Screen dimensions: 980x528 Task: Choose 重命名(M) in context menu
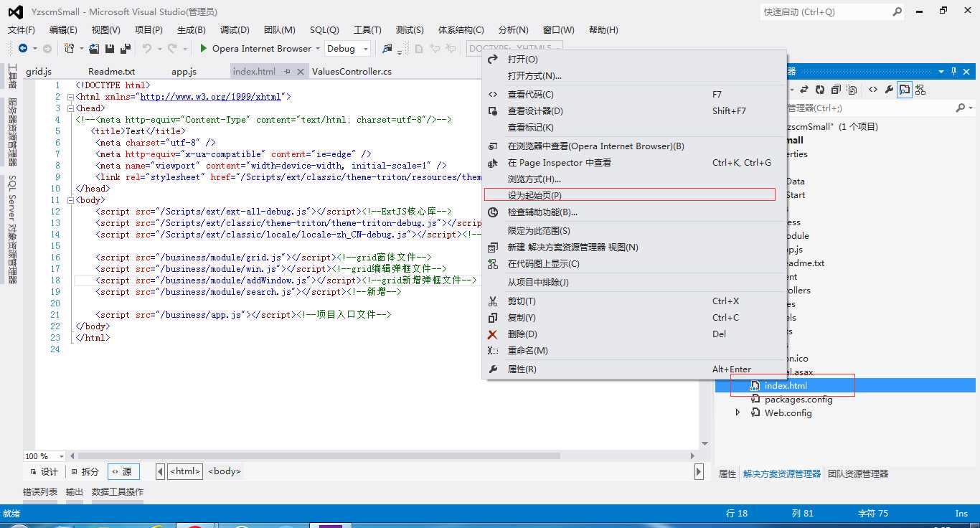pyautogui.click(x=635, y=350)
